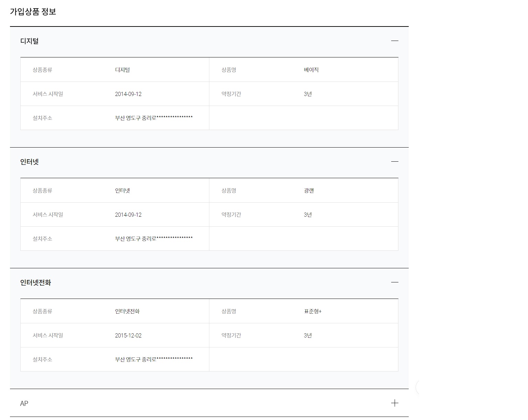Image resolution: width=528 pixels, height=420 pixels.
Task: Click the 표준형+ product name value
Action: point(312,311)
